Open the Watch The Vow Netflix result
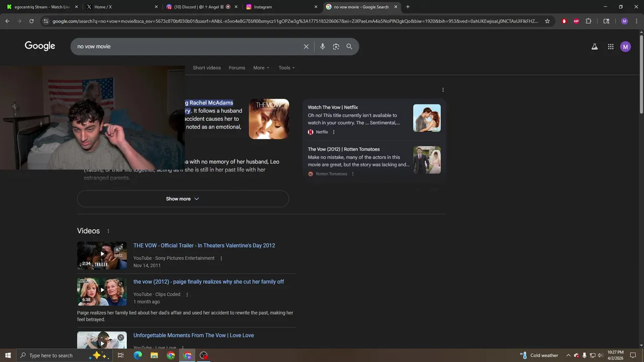Image resolution: width=644 pixels, height=362 pixels. pos(333,107)
